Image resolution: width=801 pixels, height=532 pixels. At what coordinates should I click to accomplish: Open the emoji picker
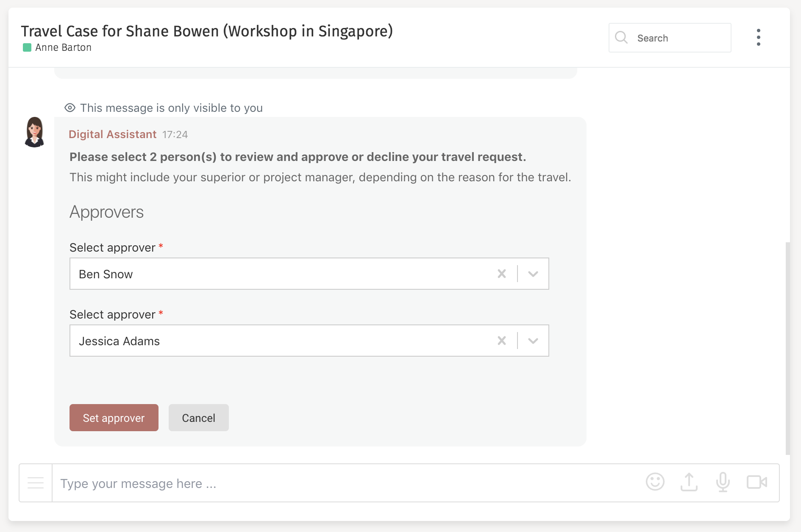[655, 482]
